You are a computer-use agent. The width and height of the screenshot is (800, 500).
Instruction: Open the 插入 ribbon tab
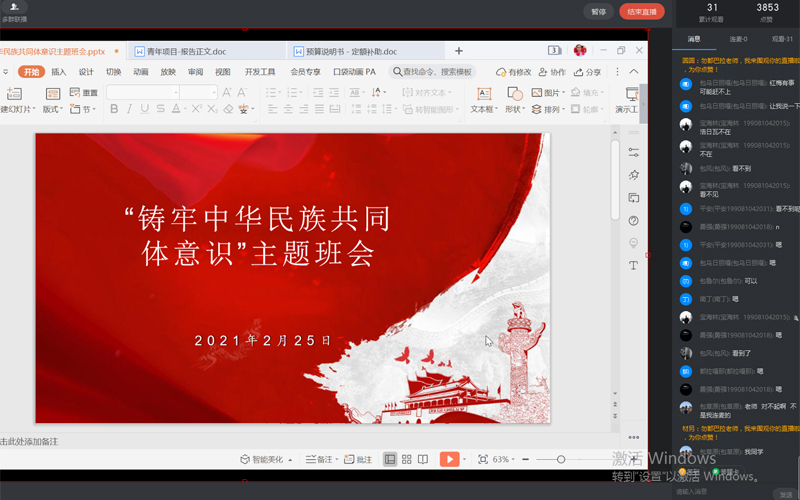(x=59, y=72)
